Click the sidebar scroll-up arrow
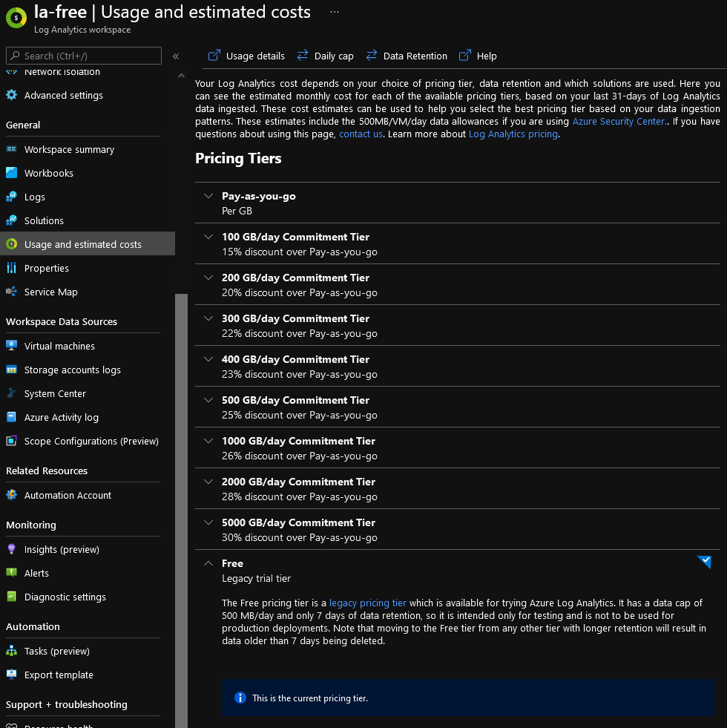Image resolution: width=727 pixels, height=728 pixels. (182, 75)
